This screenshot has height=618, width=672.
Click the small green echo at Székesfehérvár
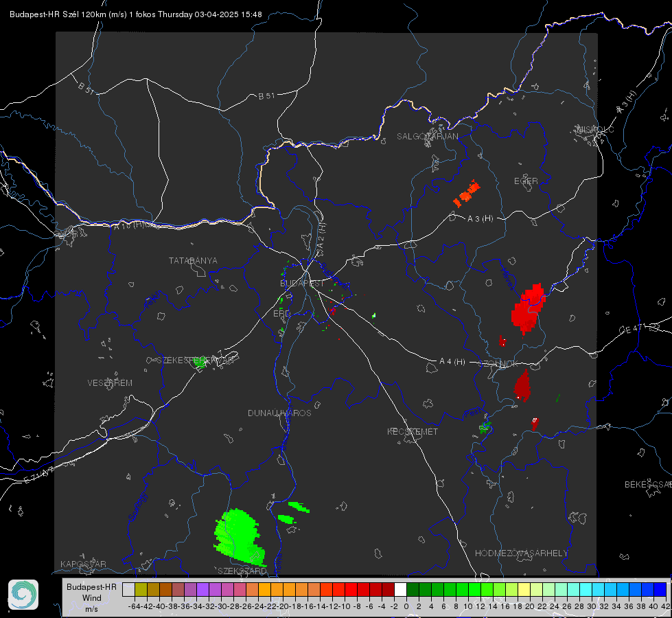pyautogui.click(x=200, y=363)
